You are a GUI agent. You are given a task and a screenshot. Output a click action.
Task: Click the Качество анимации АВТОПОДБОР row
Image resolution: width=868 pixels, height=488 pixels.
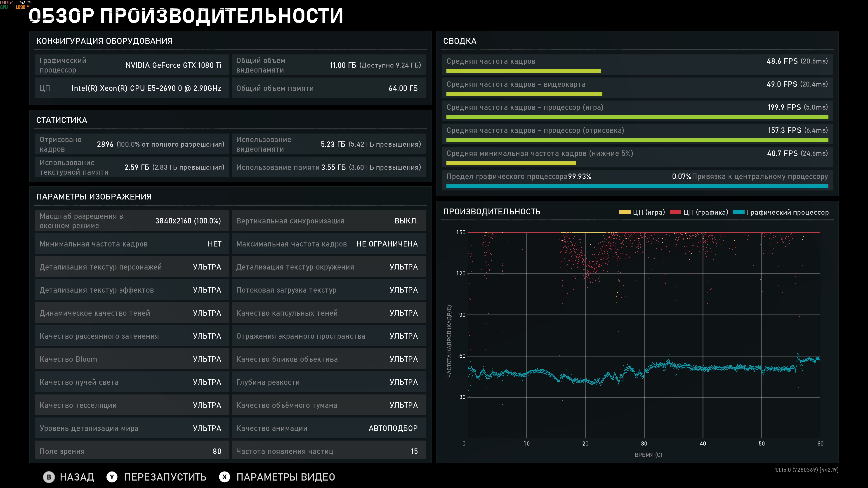(x=328, y=428)
